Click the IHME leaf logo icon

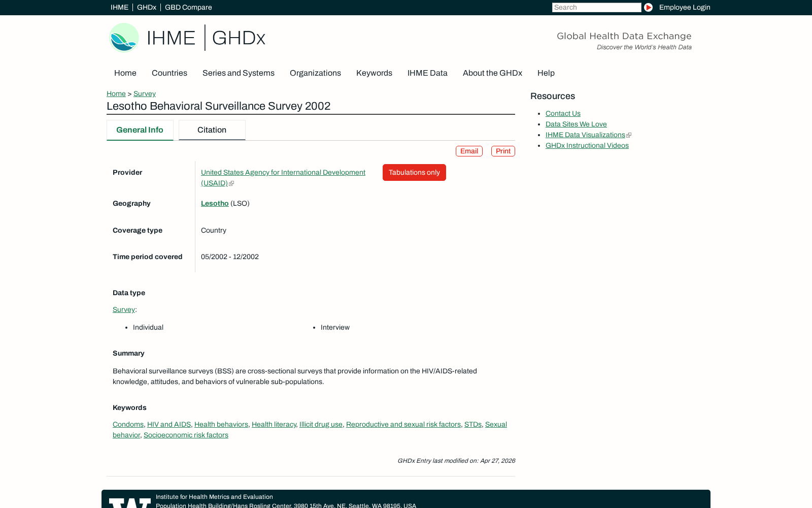click(x=124, y=38)
